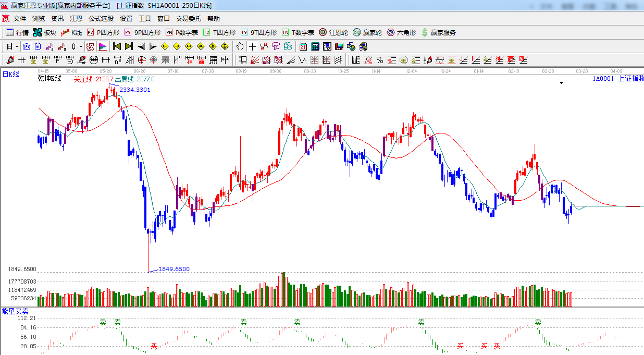Open the 板块 sector view

45,32
